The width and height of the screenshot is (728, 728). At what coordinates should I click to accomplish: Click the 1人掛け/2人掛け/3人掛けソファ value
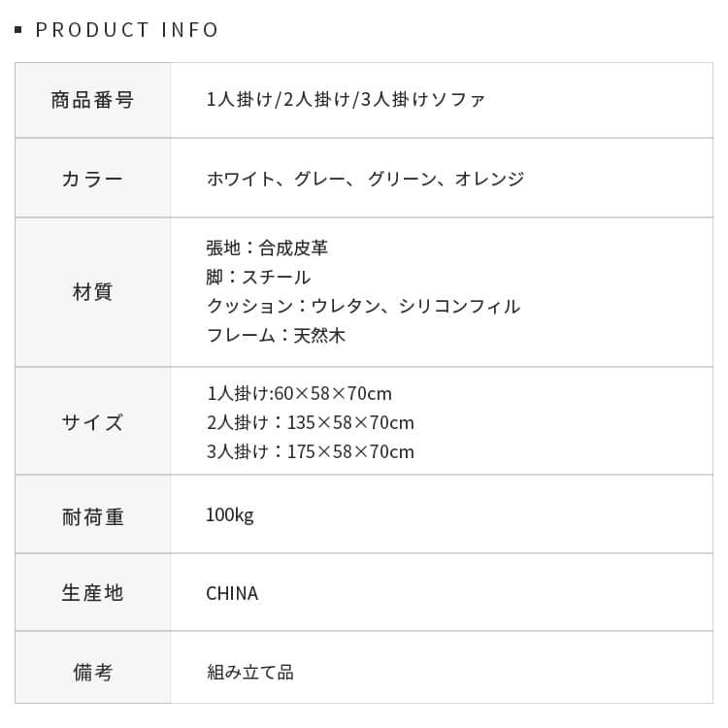(x=346, y=100)
